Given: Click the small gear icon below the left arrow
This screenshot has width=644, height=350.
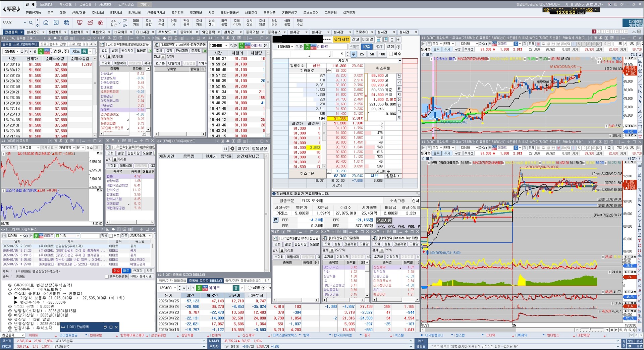Looking at the screenshot, I should [38, 25].
